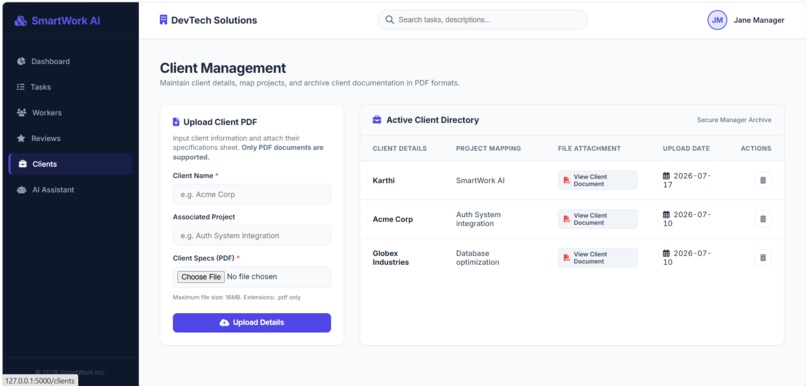Delete the Acme Corp client with trash icon

tap(763, 219)
